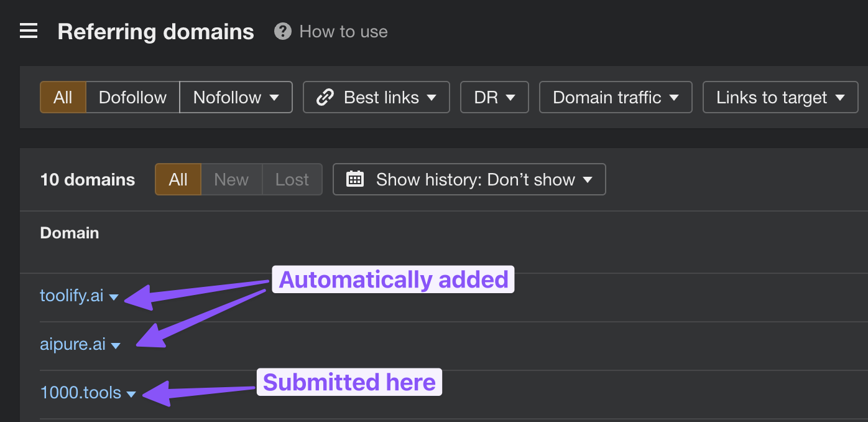Screen dimensions: 868x422
Task: Expand the Links to target dropdown
Action: pos(780,97)
